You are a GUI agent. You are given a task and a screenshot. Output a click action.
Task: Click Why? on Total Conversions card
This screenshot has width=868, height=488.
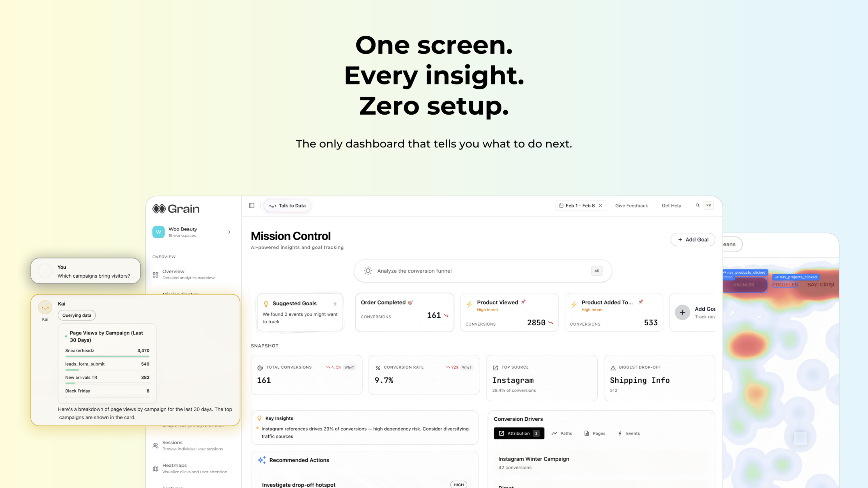click(349, 367)
